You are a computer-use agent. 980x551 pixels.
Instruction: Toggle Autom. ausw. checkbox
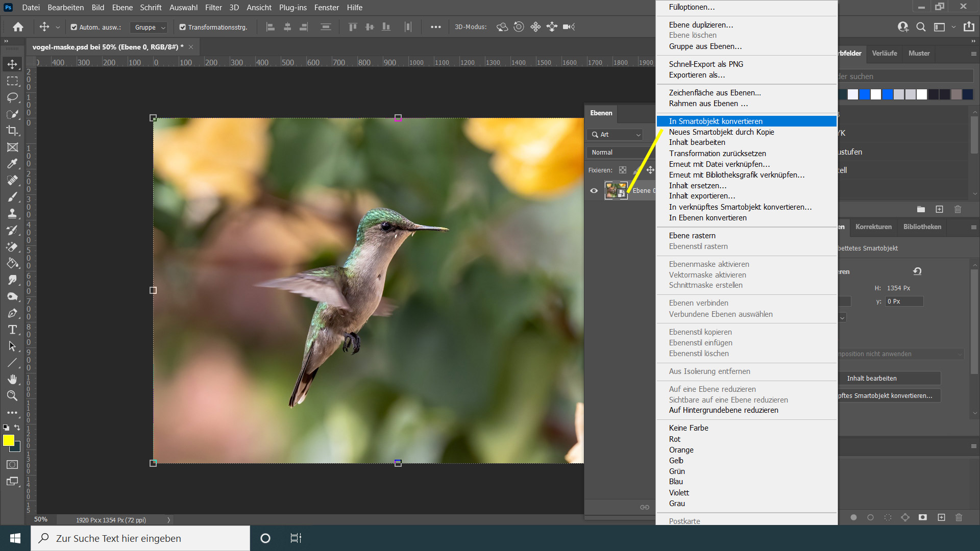pos(74,28)
